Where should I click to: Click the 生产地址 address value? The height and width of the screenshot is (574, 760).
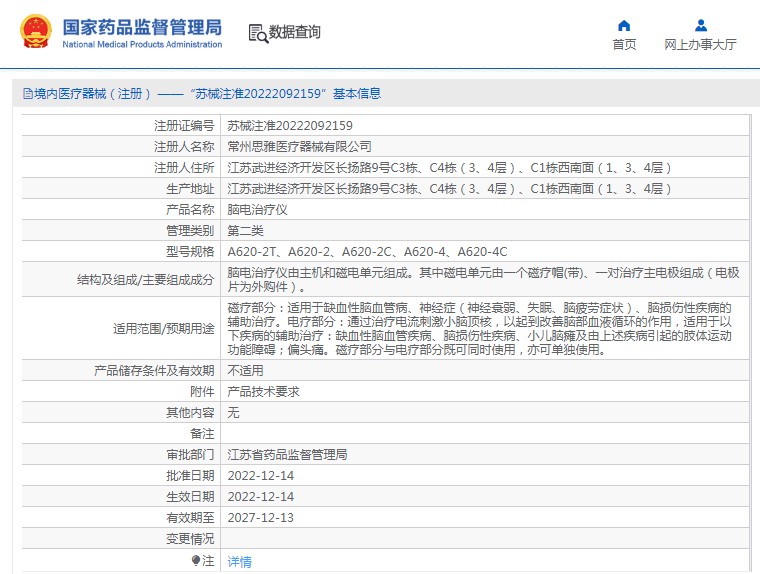tap(449, 189)
